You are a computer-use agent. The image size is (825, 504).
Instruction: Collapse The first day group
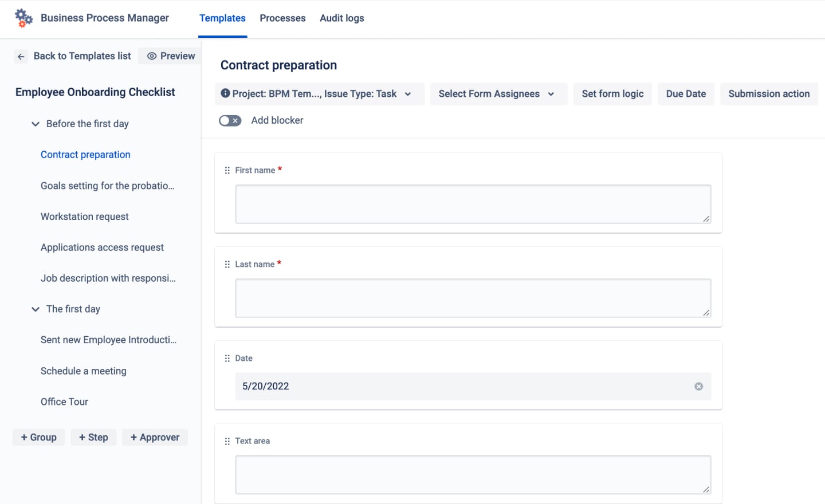pos(36,309)
